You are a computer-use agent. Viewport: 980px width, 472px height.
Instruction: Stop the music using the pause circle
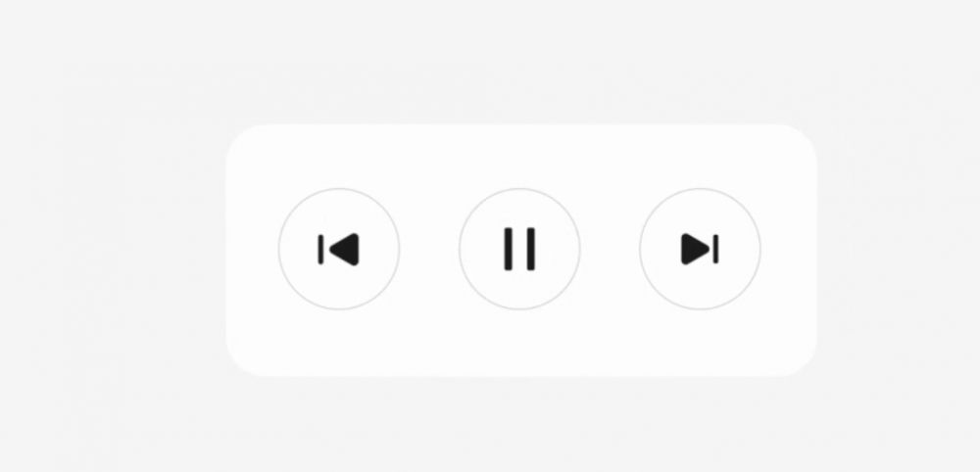pyautogui.click(x=519, y=249)
